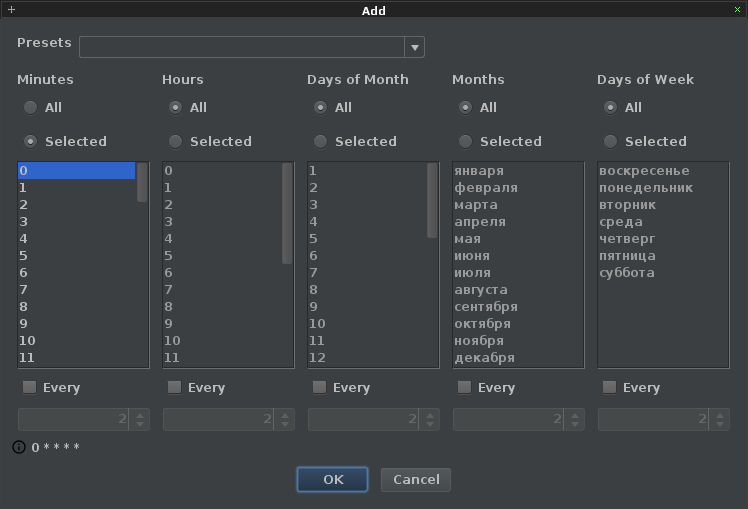Select day 12 in Days of Month list

point(367,358)
